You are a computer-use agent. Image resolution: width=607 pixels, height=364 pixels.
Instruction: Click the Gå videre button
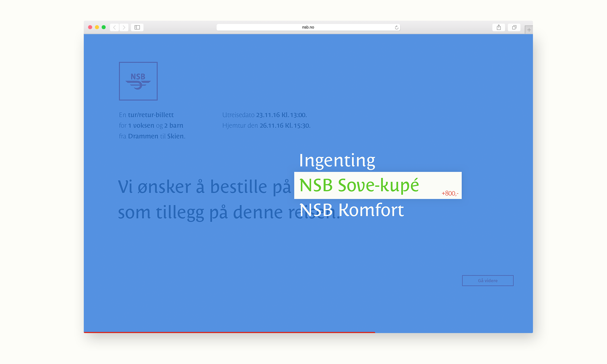point(488,281)
